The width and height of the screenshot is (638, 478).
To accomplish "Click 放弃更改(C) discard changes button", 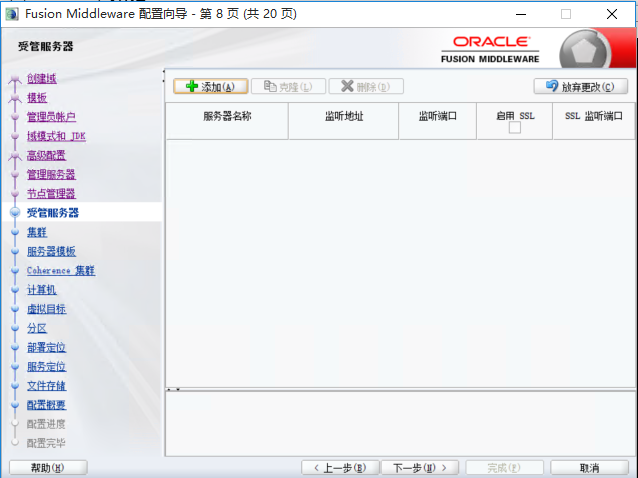I will click(x=581, y=86).
